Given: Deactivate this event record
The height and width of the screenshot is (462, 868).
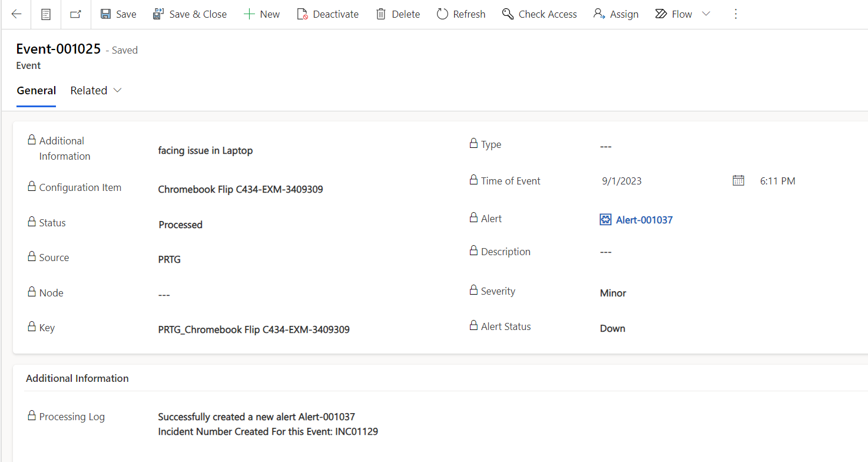Looking at the screenshot, I should [327, 14].
